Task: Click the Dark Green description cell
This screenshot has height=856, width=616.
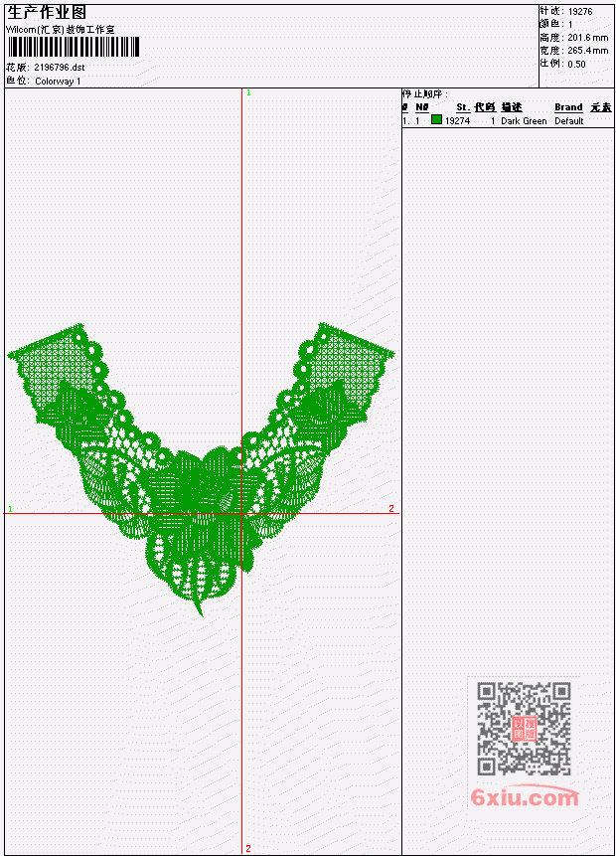Action: 524,120
